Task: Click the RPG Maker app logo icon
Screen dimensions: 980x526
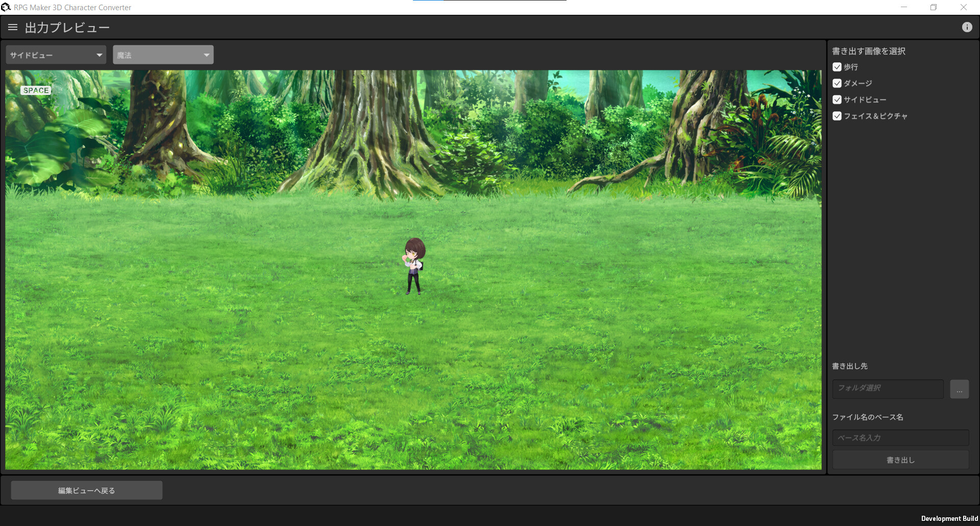Action: 6,7
